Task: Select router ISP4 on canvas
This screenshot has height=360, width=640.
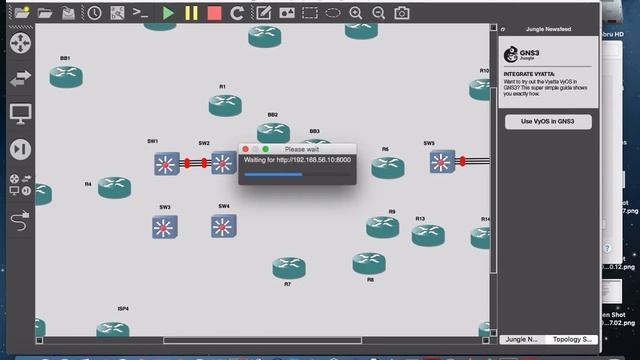Action: click(113, 329)
